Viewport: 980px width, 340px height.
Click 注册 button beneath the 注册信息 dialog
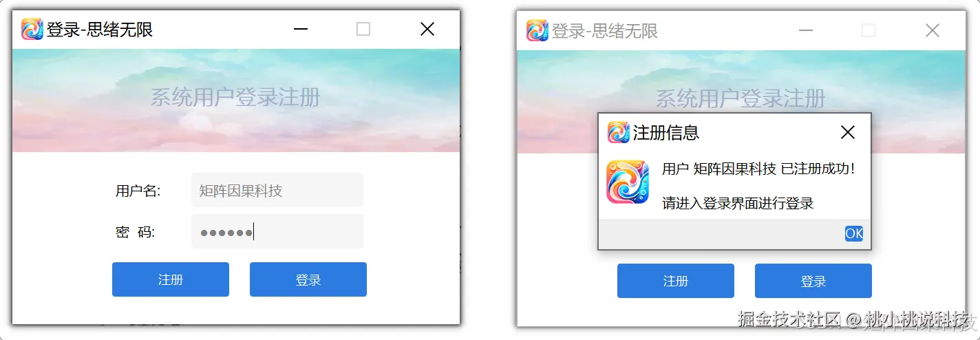click(676, 281)
